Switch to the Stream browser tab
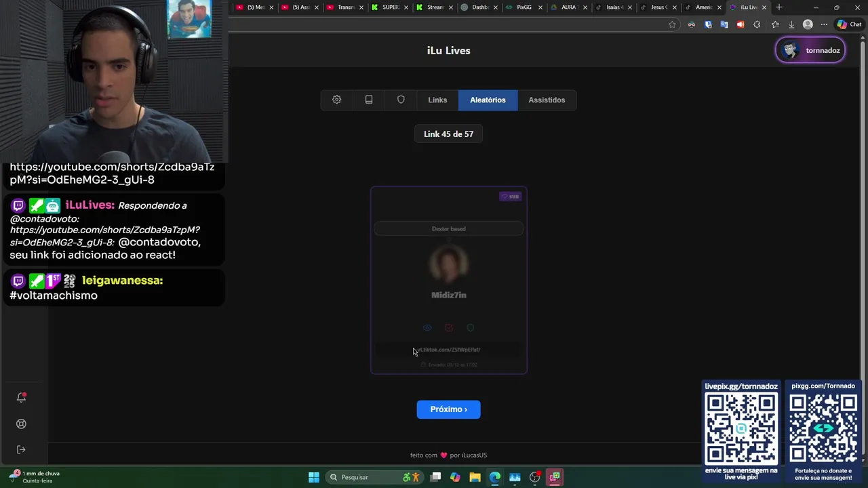Screen dimensions: 868x488 (x=435, y=7)
